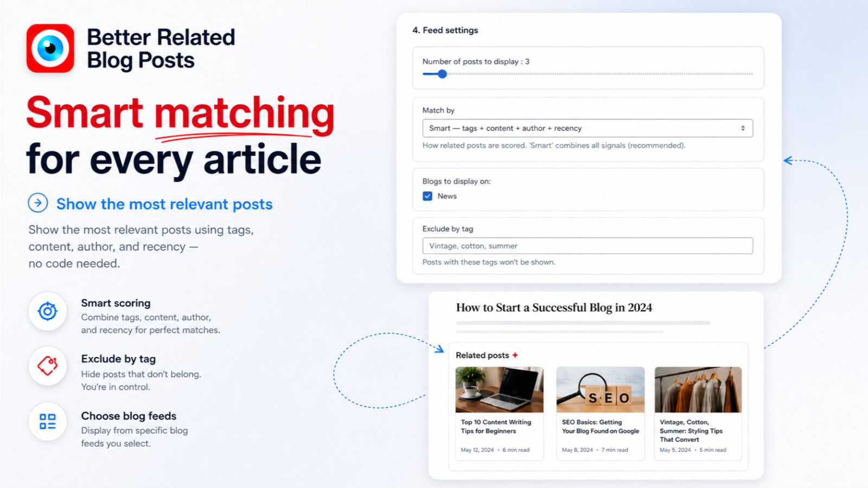Click the 'Better Related Blog Posts' app name
Screen dimensions: 868x488
click(x=161, y=49)
